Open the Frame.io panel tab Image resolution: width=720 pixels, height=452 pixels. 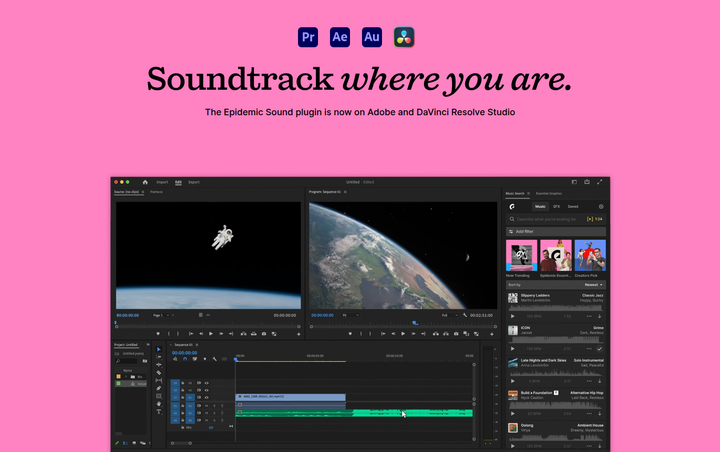point(156,192)
